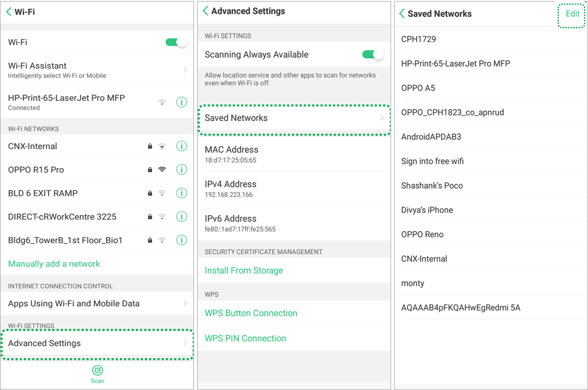
Task: Tap the Scan radar icon
Action: (97, 370)
